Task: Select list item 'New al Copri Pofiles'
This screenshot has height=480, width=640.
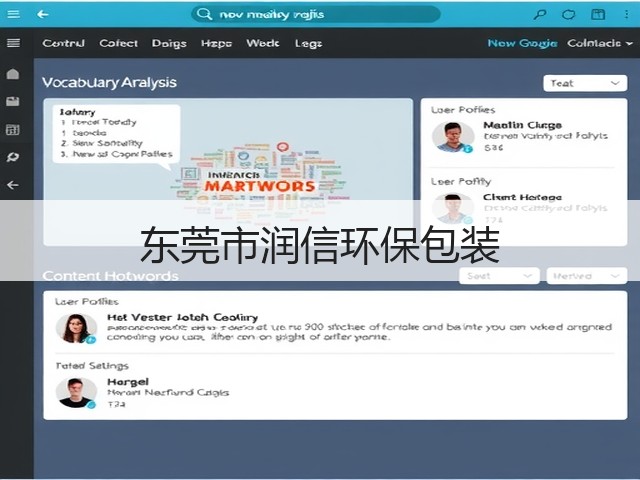Action: [122, 154]
